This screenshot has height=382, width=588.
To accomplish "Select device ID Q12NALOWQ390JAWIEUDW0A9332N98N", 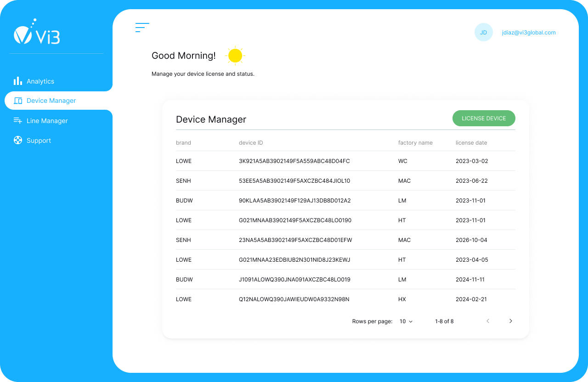I will tap(294, 299).
